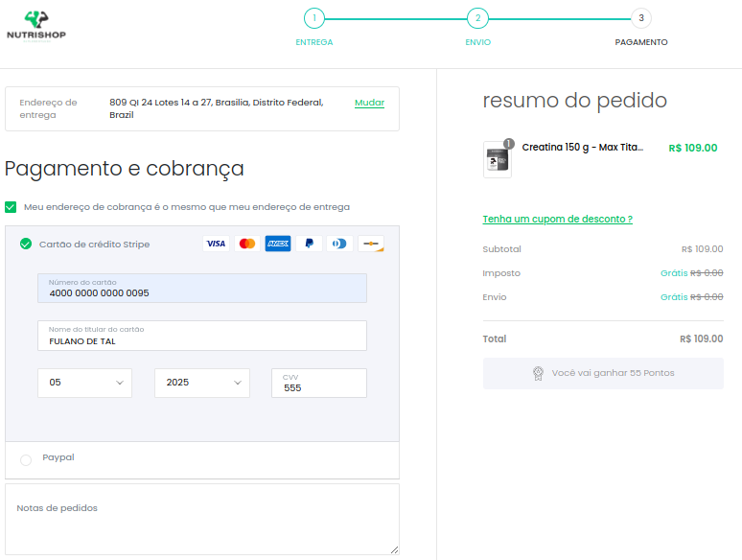Click the Pagamento e cobrança heading
Image resolution: width=742 pixels, height=560 pixels.
(x=125, y=169)
